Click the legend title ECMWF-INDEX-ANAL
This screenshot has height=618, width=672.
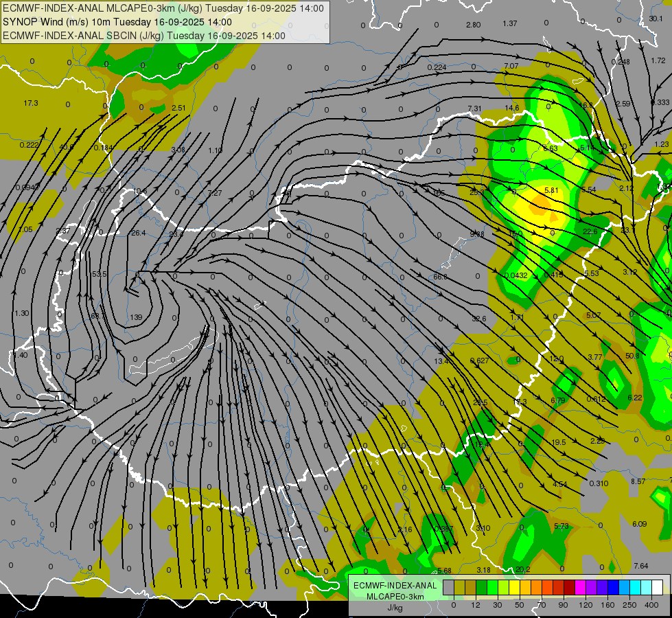pos(395,586)
